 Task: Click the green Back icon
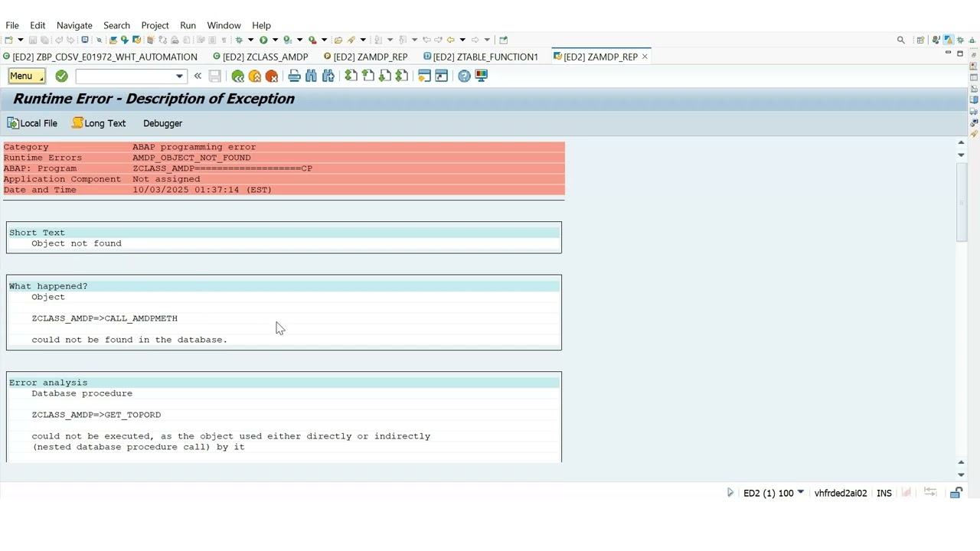[x=238, y=76]
